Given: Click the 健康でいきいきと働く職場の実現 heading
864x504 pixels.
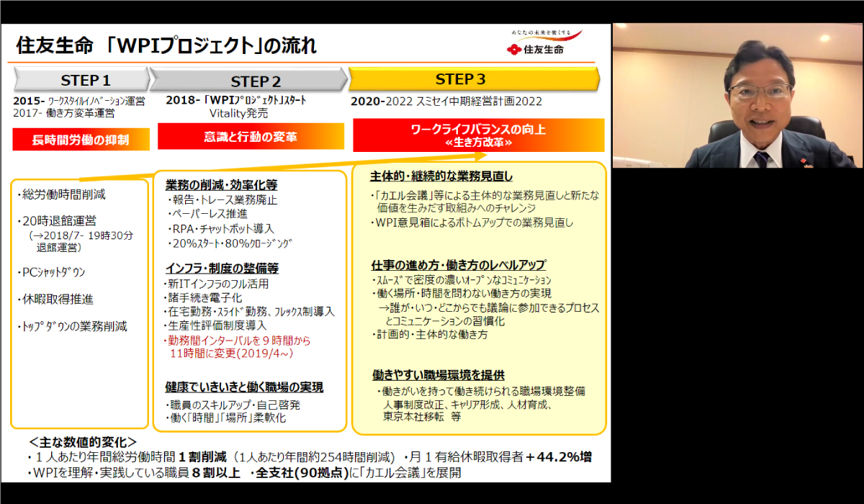Looking at the screenshot, I should click(244, 387).
